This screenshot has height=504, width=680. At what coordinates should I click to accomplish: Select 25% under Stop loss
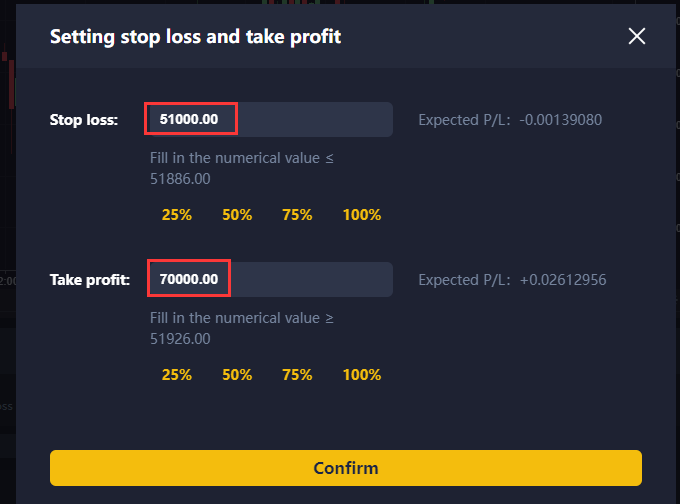(x=177, y=215)
